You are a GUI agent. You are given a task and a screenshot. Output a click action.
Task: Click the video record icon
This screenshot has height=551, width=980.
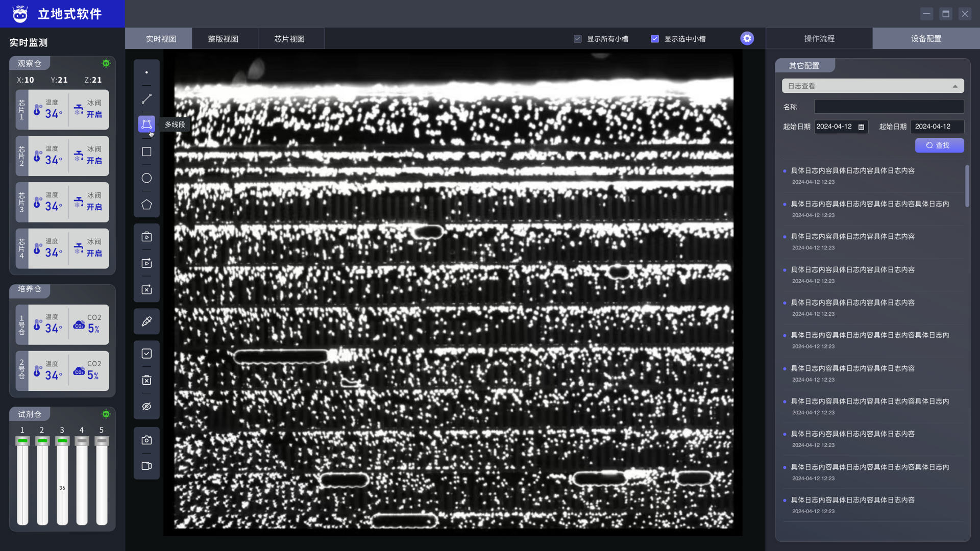click(146, 466)
